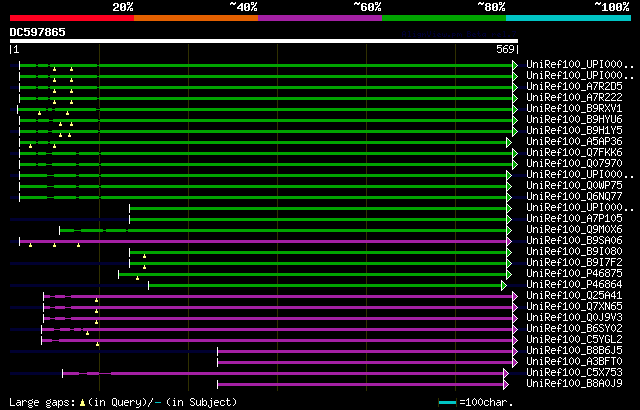The image size is (640, 410).
Task: Click the UniRef100_Q6NQ77 label
Action: [x=574, y=197]
